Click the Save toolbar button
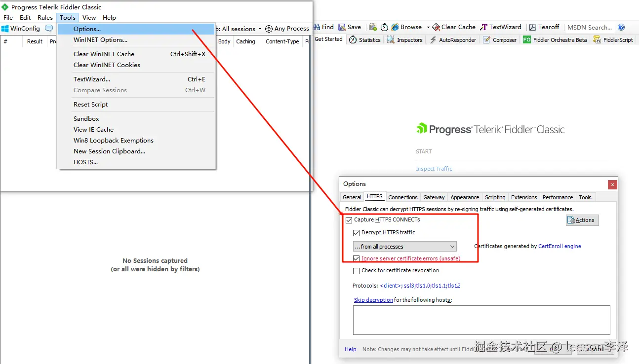 350,27
